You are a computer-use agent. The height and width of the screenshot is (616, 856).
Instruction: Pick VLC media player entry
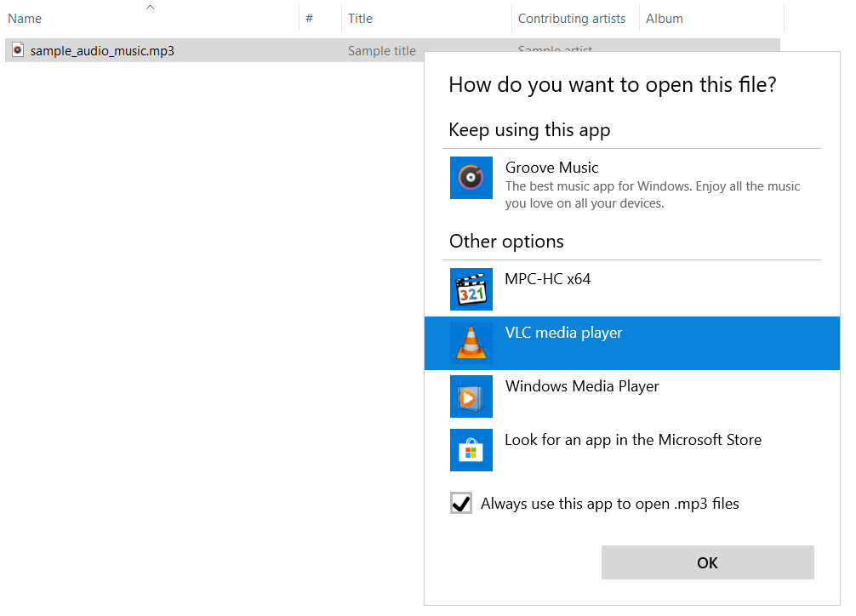632,343
